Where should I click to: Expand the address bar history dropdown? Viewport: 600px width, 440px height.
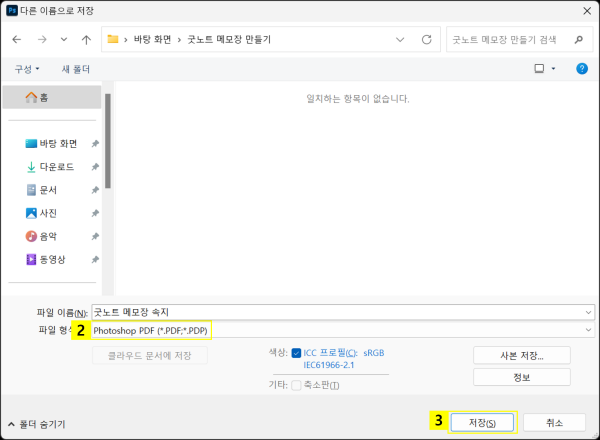click(400, 39)
